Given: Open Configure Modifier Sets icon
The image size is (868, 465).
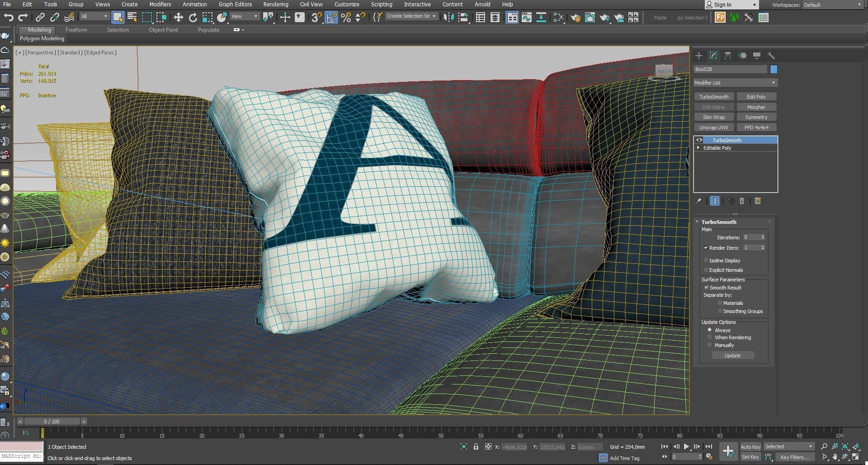Looking at the screenshot, I should pyautogui.click(x=758, y=201).
